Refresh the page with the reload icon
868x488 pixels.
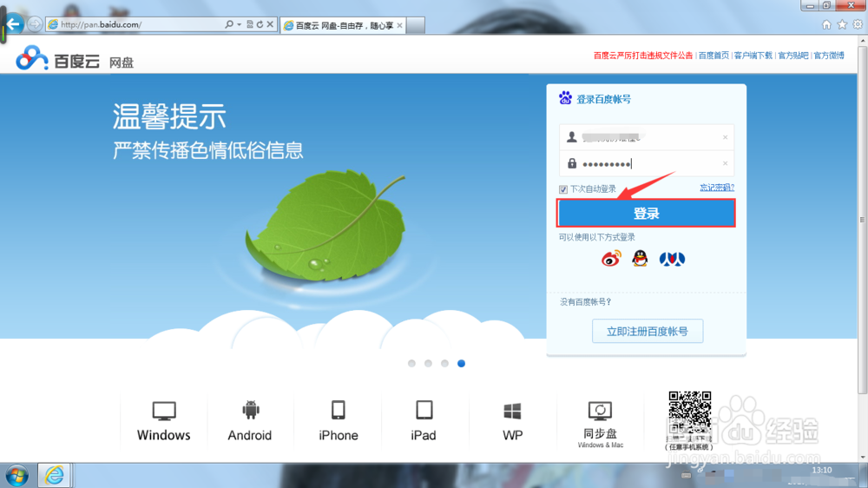(260, 24)
